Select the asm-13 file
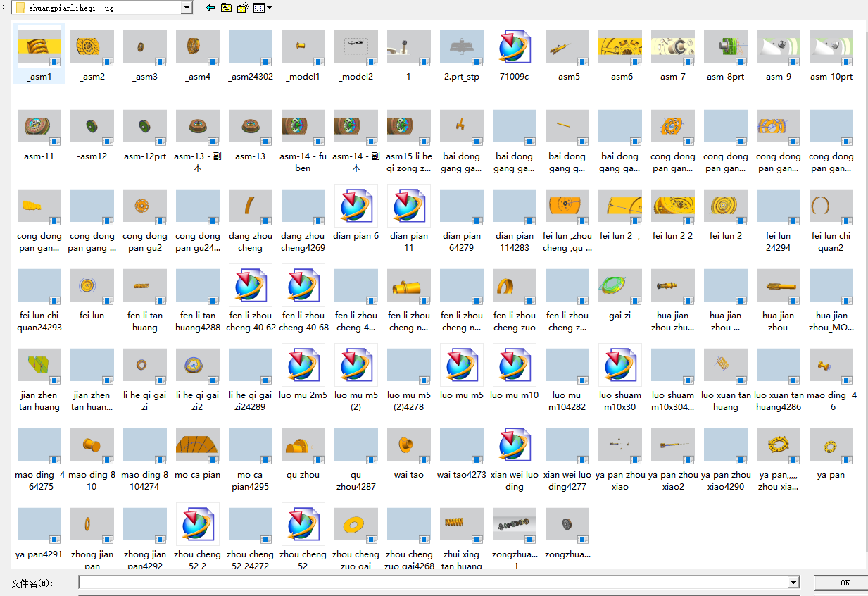868x596 pixels. [251, 134]
